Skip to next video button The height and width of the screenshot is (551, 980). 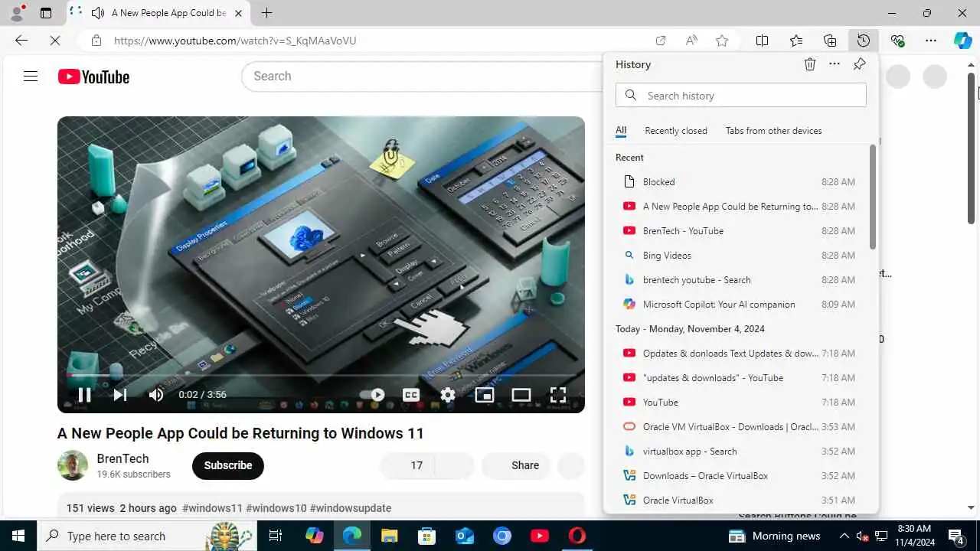point(120,395)
